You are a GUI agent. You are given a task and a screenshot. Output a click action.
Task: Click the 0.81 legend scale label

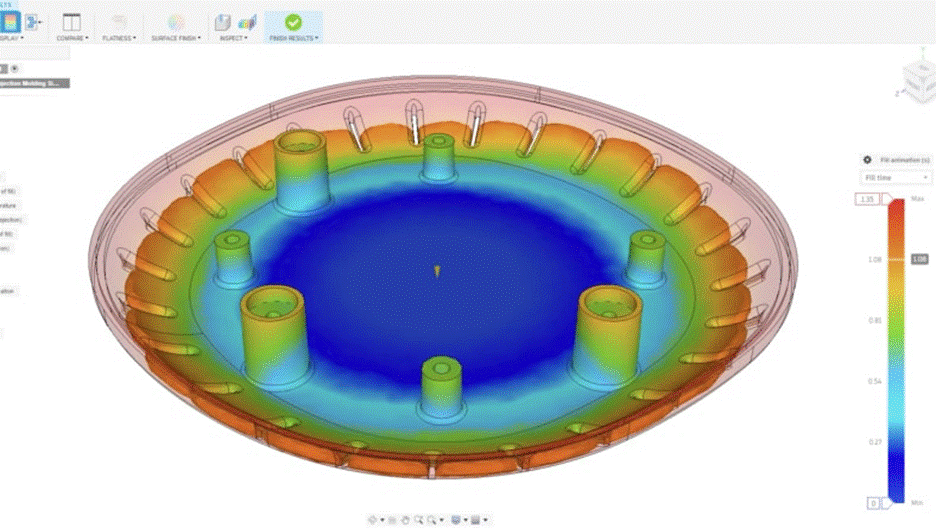(875, 320)
